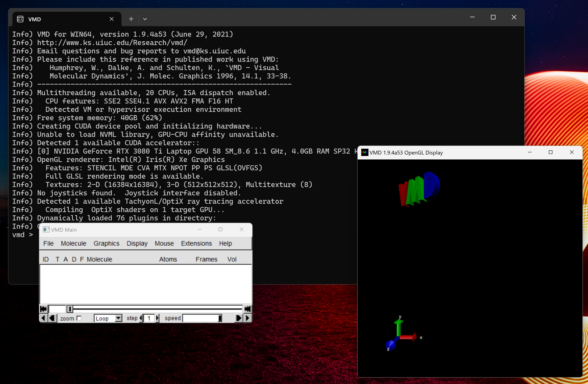The width and height of the screenshot is (588, 384).
Task: Open terminal tab list dropdown chevron
Action: pyautogui.click(x=145, y=19)
